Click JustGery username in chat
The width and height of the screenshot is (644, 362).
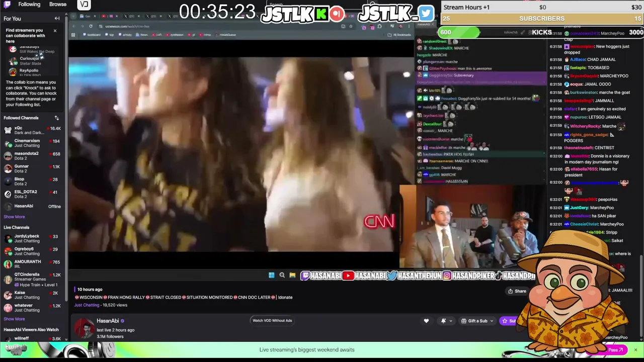(580, 208)
